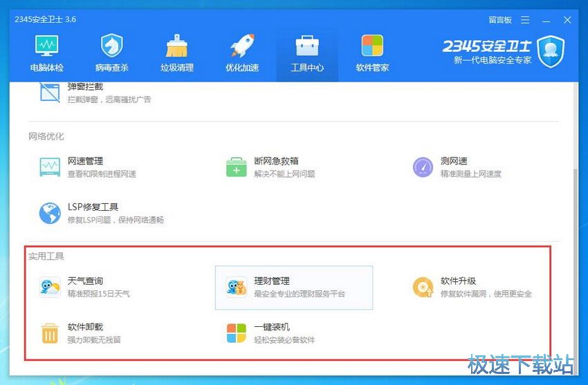588x385 pixels.
Task: Click the 网速管理 monitor icon
Action: (x=50, y=167)
